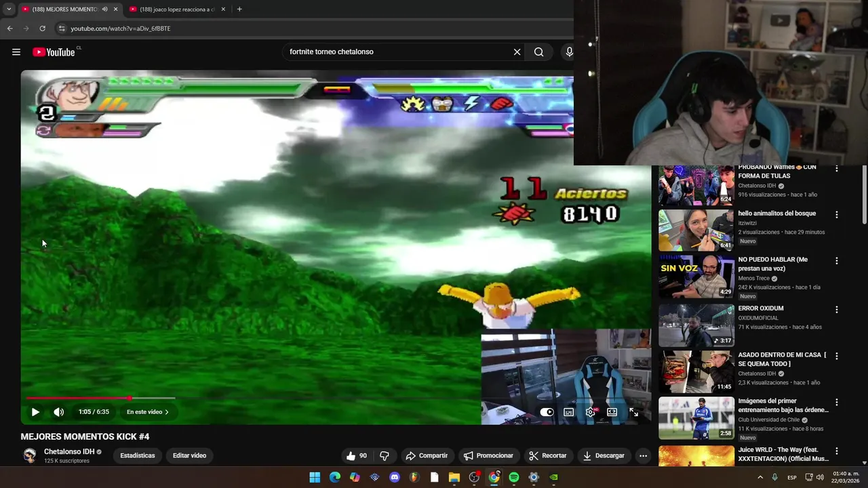The height and width of the screenshot is (488, 868).
Task: Click the Promocionar button
Action: point(488,455)
